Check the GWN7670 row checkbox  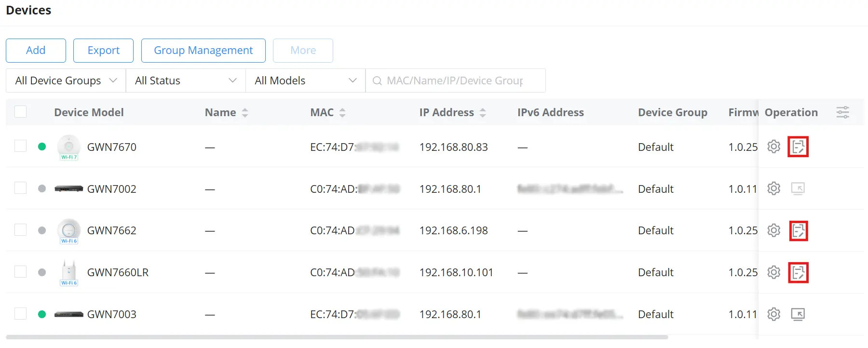pos(20,146)
